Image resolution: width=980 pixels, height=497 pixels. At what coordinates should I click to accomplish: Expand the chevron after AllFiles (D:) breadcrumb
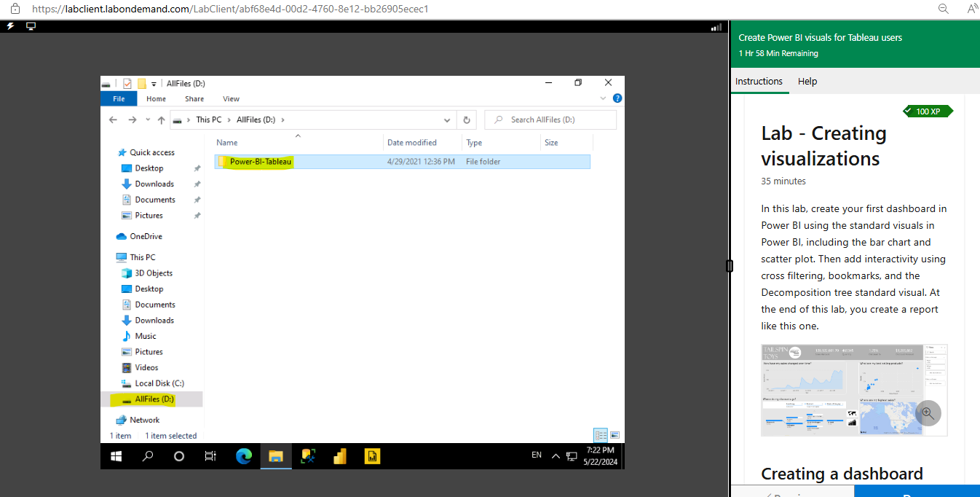(x=282, y=120)
